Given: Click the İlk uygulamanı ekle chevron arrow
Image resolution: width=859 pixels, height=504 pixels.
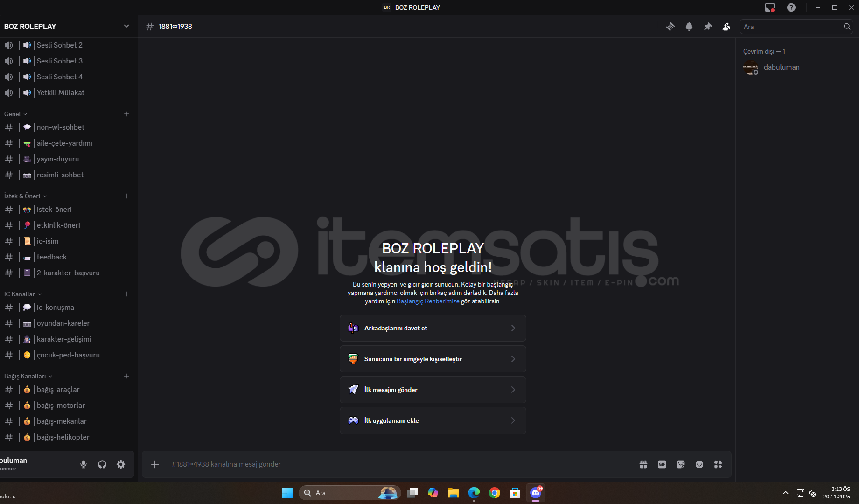Looking at the screenshot, I should (x=513, y=420).
